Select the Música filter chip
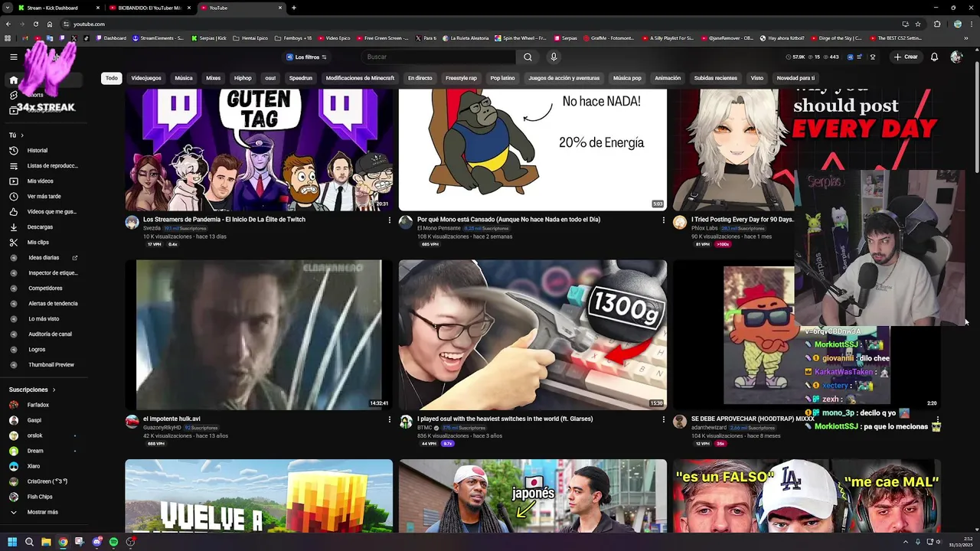Screen dimensions: 980x551 [x=184, y=78]
